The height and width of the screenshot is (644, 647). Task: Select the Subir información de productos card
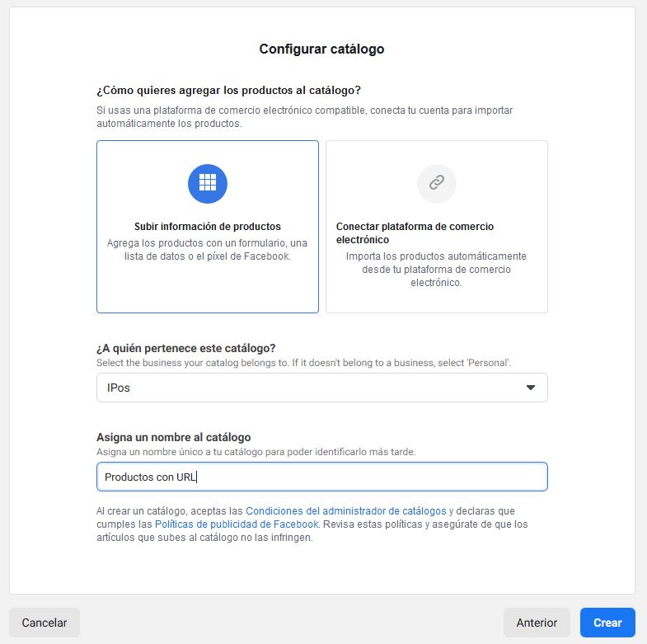(208, 227)
